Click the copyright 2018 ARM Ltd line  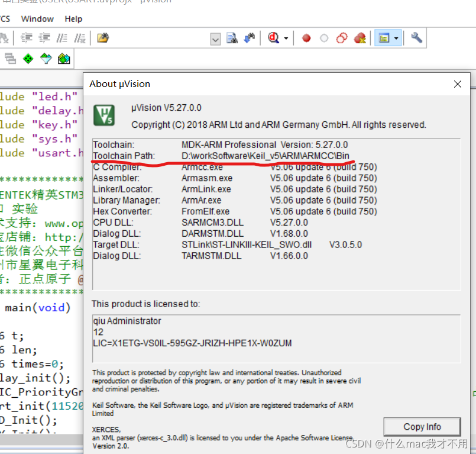click(x=279, y=125)
